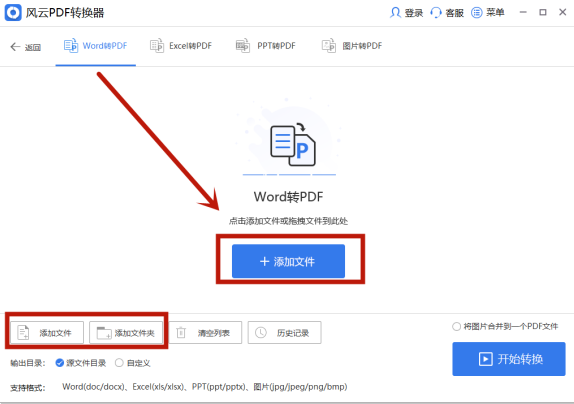Click the 输出目录 label
Viewport: 574px width, 404px height.
coord(27,363)
